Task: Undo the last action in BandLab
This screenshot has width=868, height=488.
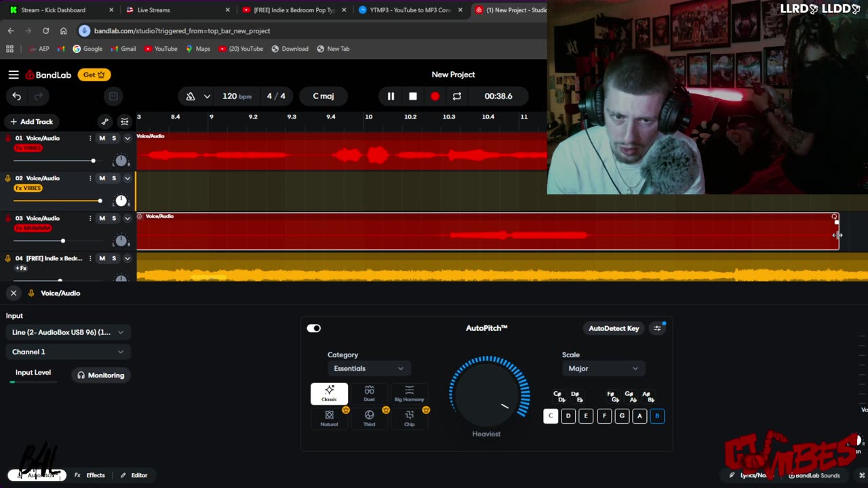Action: point(17,96)
